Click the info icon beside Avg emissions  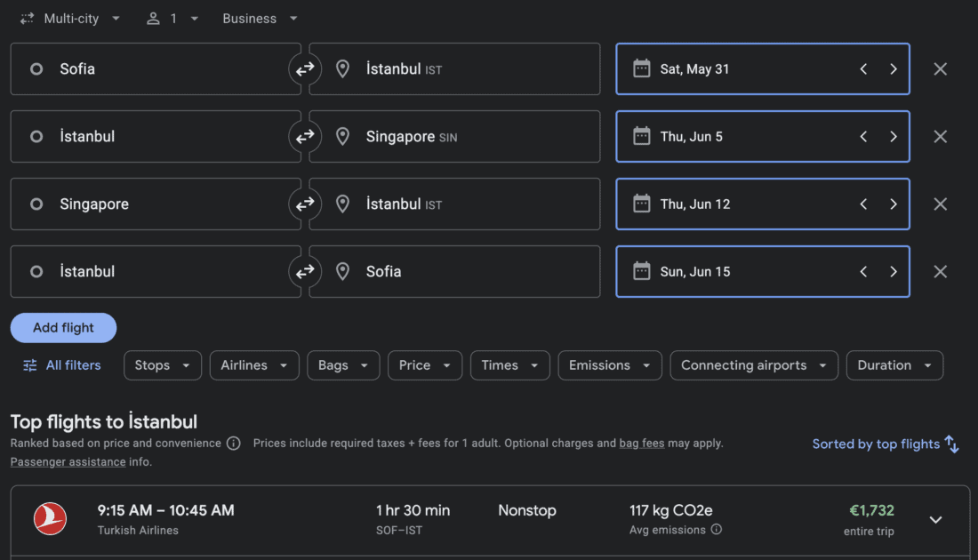[717, 530]
